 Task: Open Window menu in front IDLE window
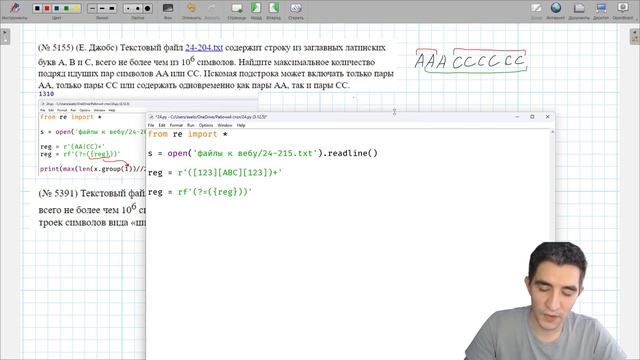pyautogui.click(x=224, y=125)
